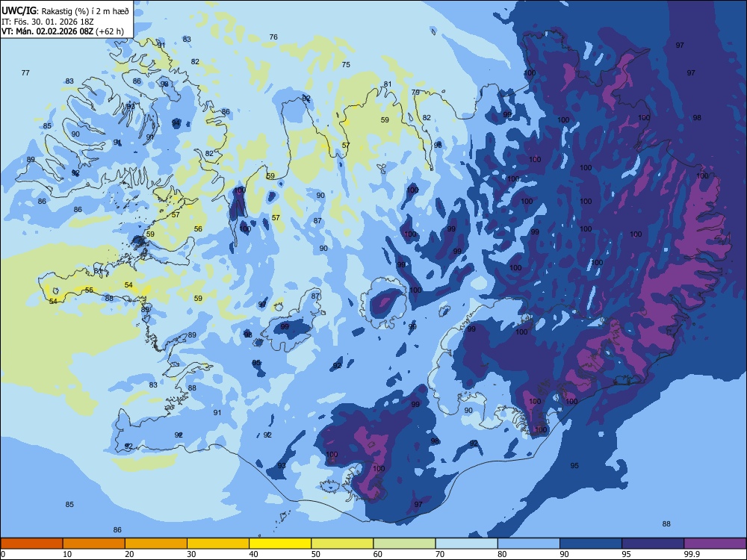
Task: Click the bright yellow 40–50 legend swatch
Action: [x=280, y=544]
